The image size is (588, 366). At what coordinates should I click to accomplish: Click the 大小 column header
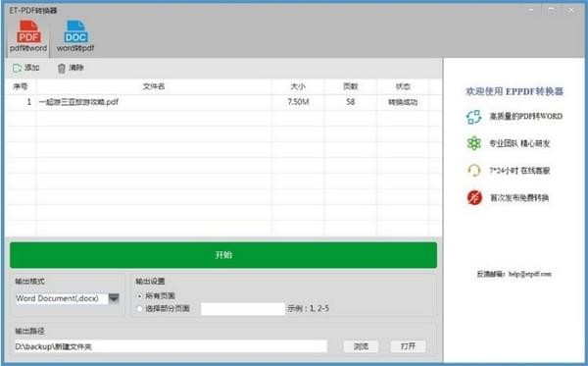(x=298, y=86)
